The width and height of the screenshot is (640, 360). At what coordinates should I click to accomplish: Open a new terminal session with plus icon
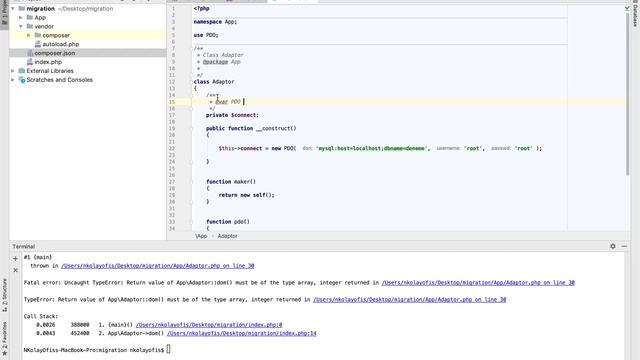click(x=16, y=258)
